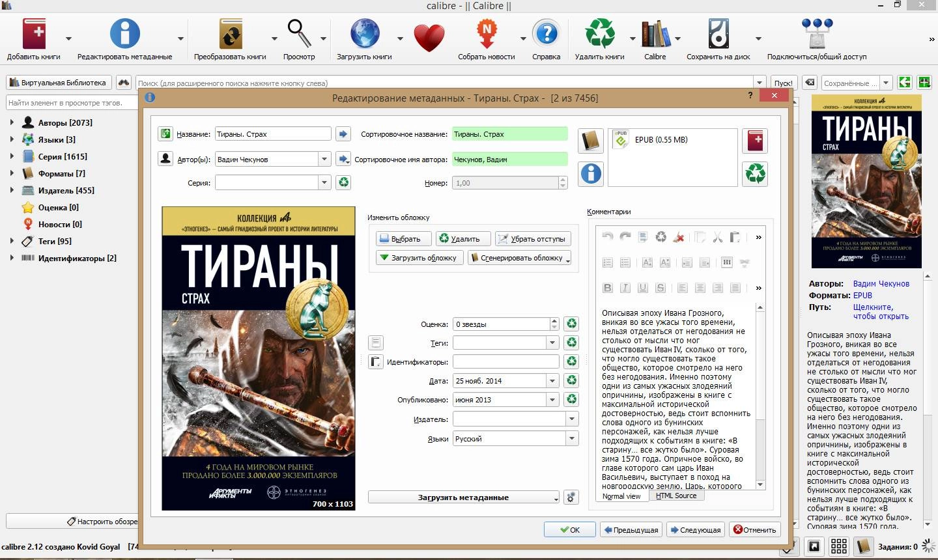Expand the Серия [1615] tree node
The height and width of the screenshot is (560, 938).
[12, 156]
